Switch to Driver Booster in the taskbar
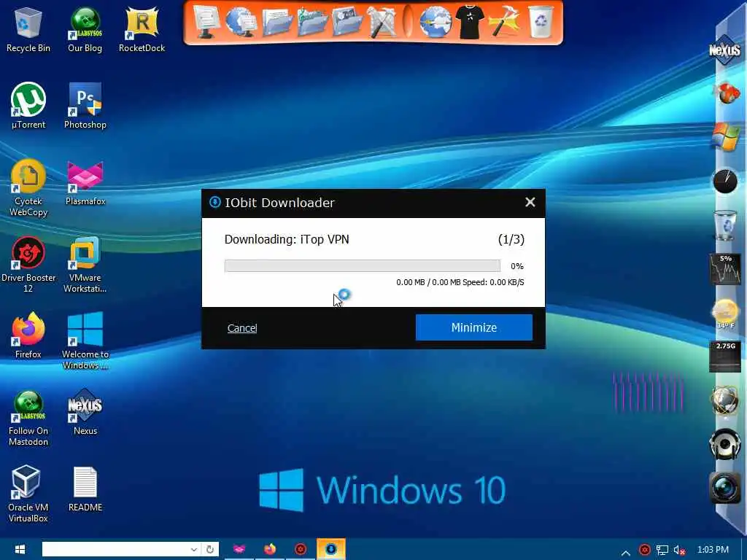Viewport: 747px width, 560px height. coord(300,549)
